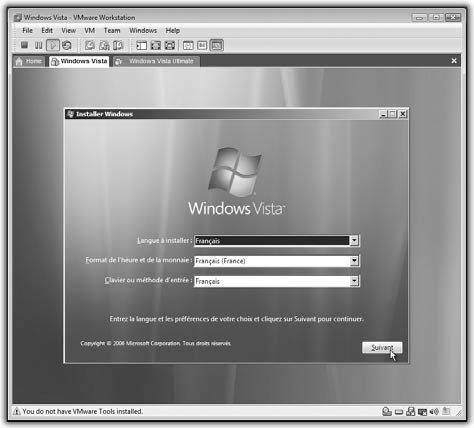The height and width of the screenshot is (428, 474).
Task: Click the hard disk status icon
Action: point(399,412)
